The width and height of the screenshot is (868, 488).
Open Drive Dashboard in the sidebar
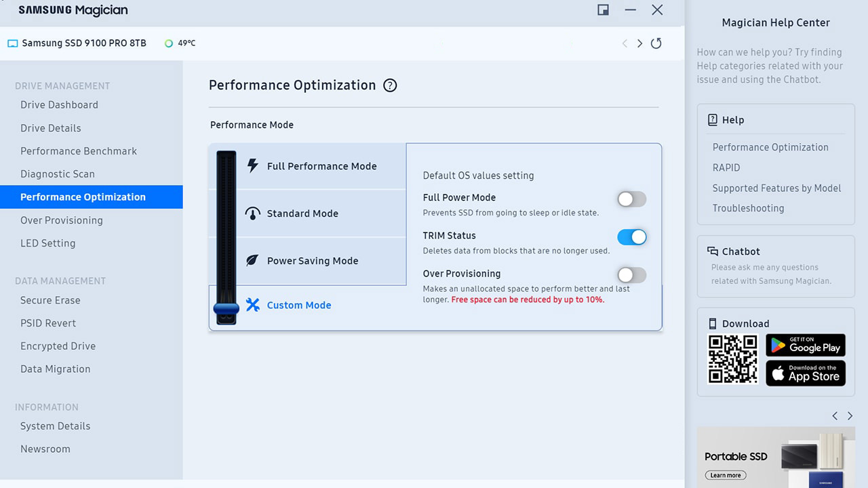(x=59, y=105)
